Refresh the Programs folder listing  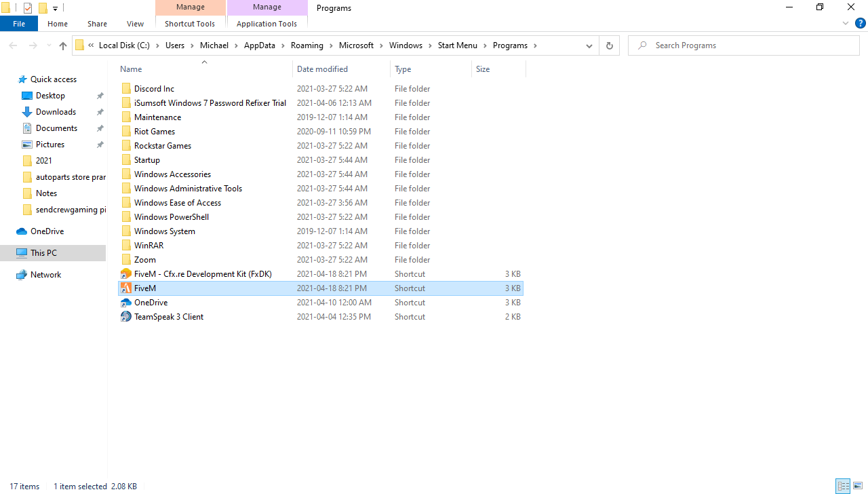[x=608, y=45]
